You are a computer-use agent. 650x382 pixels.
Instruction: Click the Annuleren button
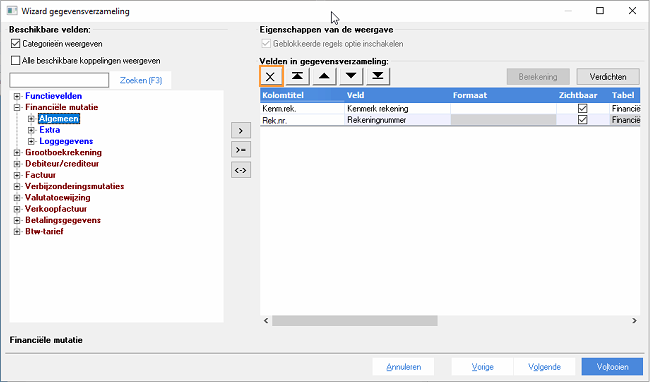pos(403,367)
